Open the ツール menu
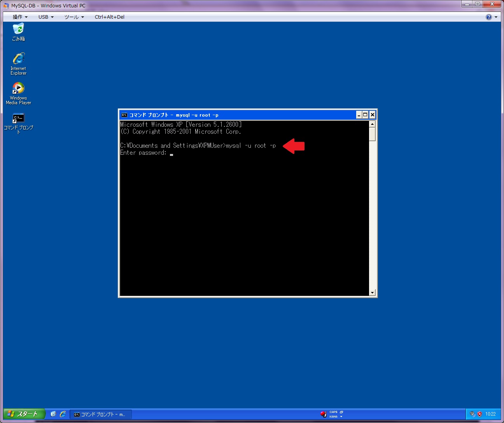 (74, 17)
